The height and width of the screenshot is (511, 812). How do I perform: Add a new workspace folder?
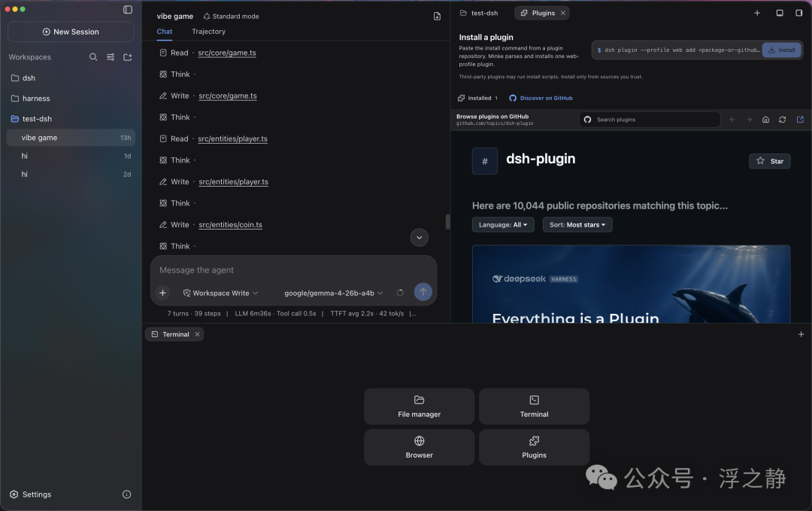127,57
